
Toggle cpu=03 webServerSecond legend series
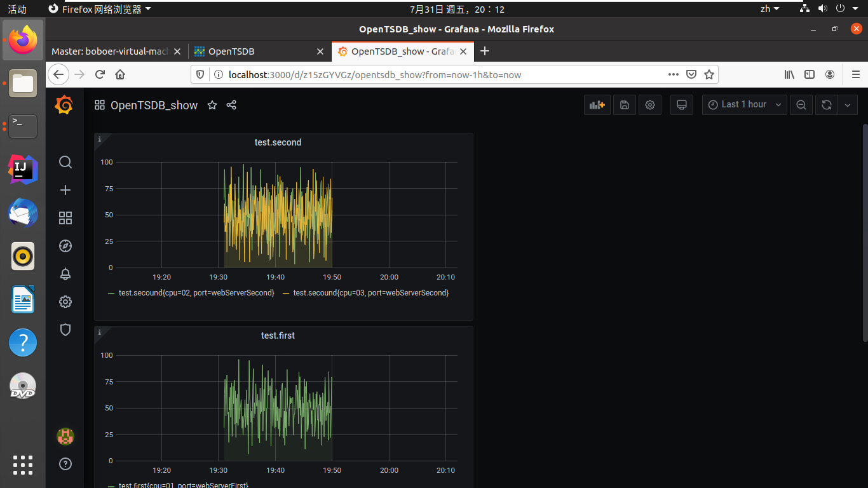tap(371, 293)
